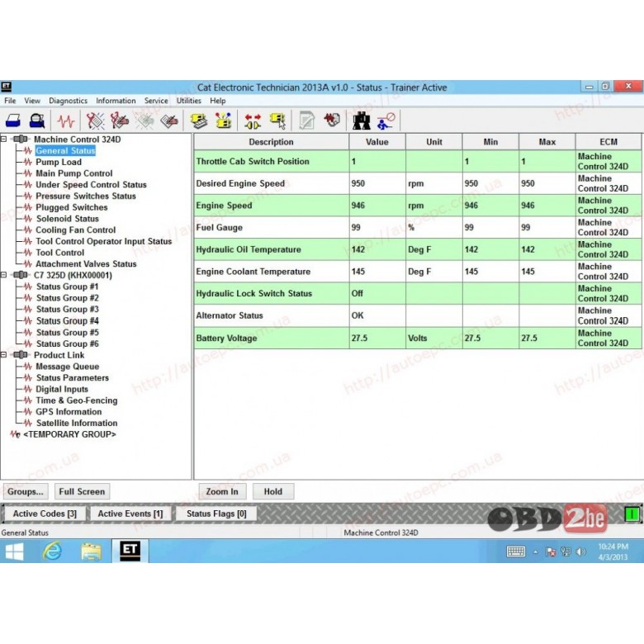Click the greyed-out notepad toolbar icon
Screen dimensions: 644x644
[307, 121]
